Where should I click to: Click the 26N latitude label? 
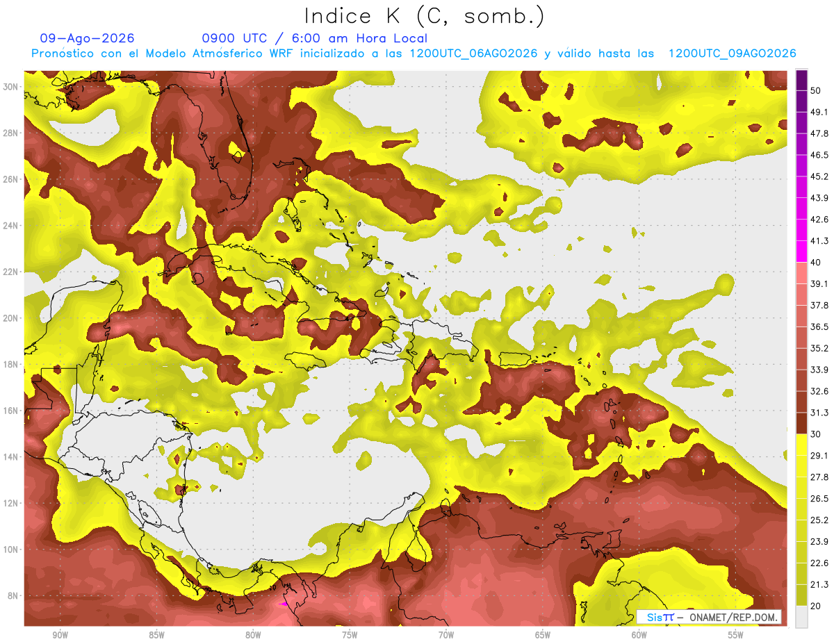coord(11,179)
